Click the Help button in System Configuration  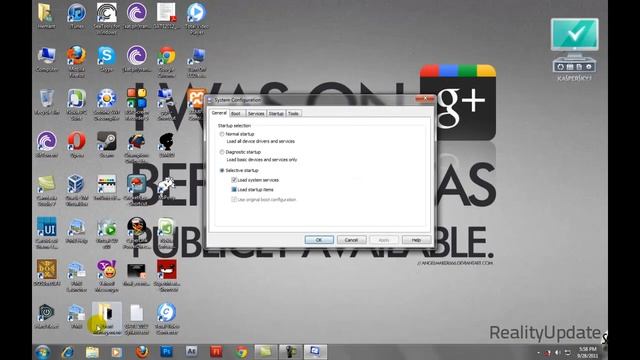[416, 240]
